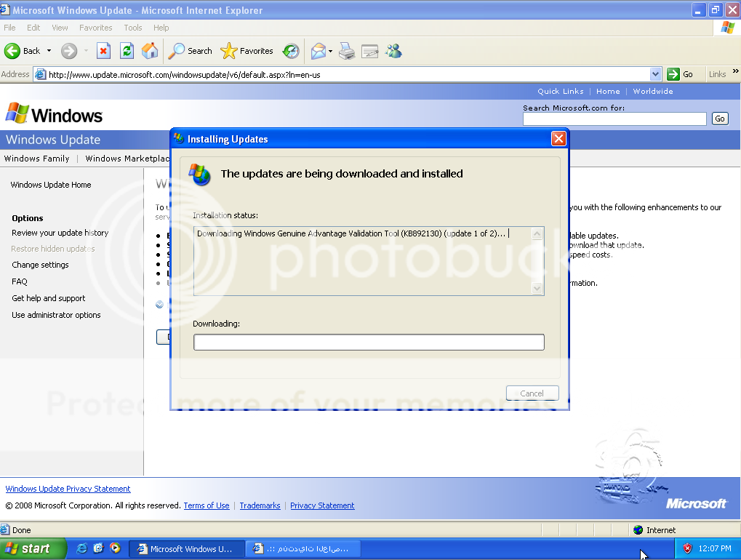Image resolution: width=741 pixels, height=560 pixels.
Task: Click the Internet zone globe icon
Action: 638,529
